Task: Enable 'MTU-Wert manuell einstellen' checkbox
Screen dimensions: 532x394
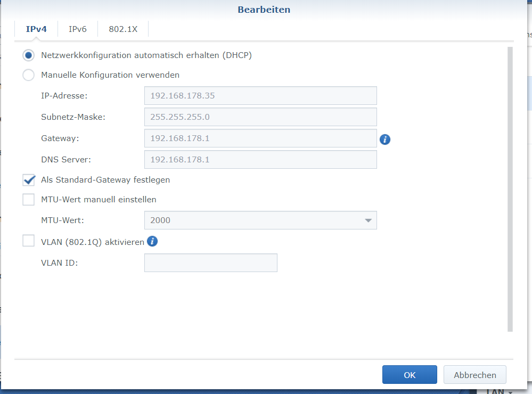Action: (x=29, y=200)
